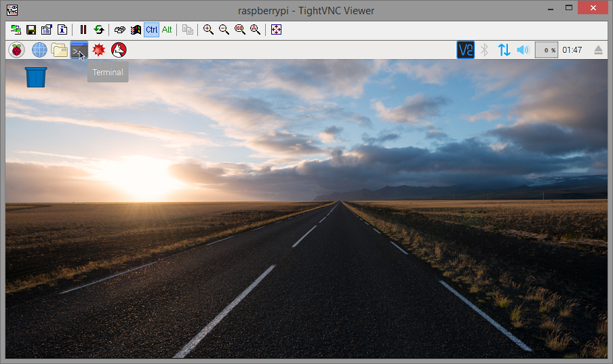
Task: Open the network arrows tray icon
Action: tap(504, 50)
